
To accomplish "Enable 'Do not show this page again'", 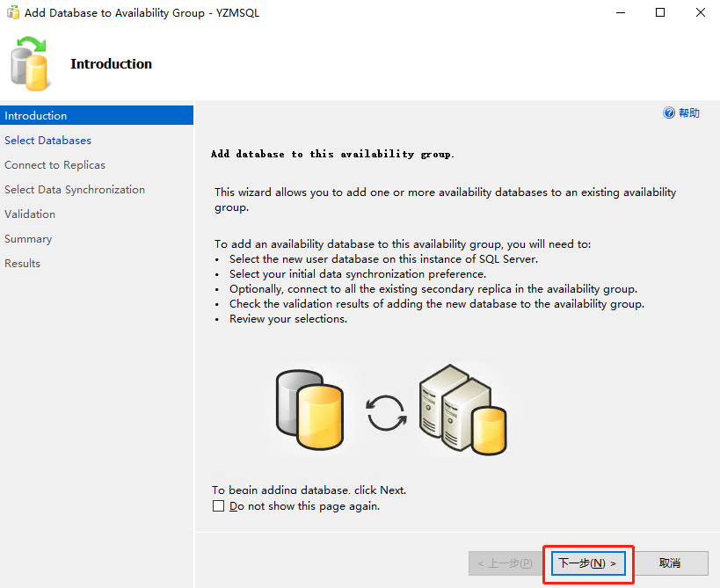I will coord(219,506).
